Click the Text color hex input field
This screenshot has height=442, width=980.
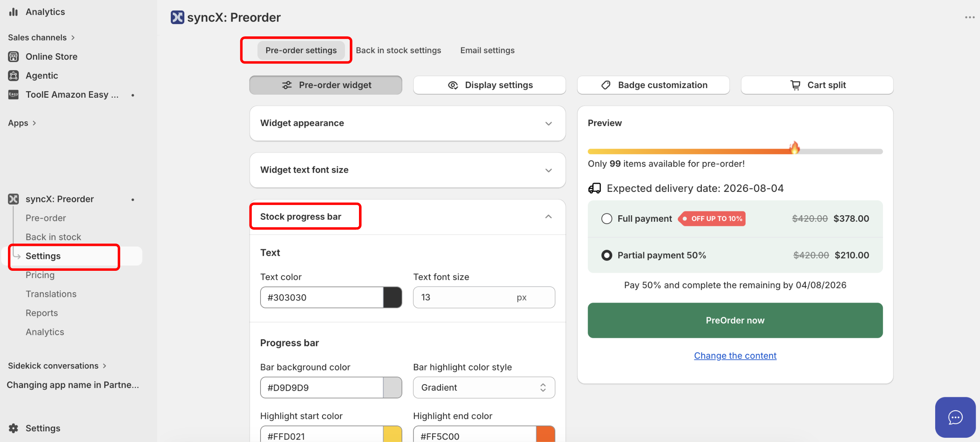point(322,298)
